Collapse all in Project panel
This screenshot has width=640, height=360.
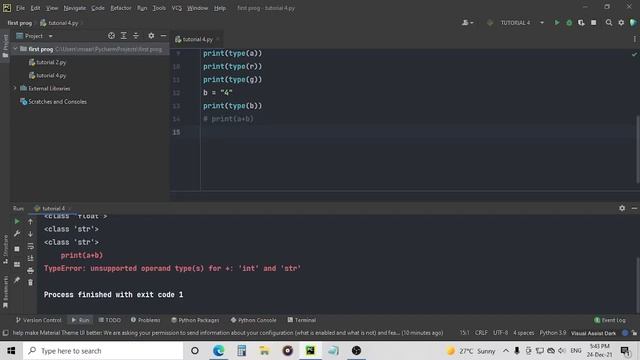coord(136,36)
